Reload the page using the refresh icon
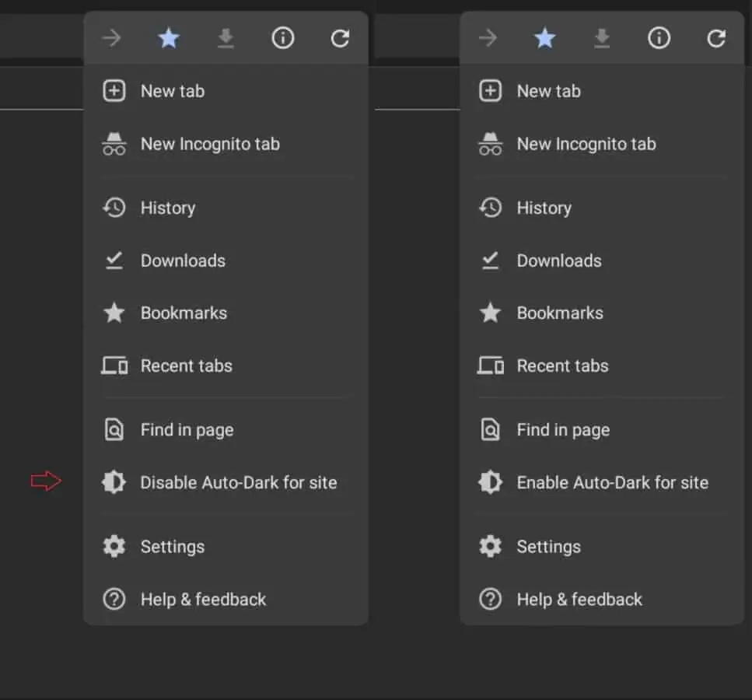This screenshot has width=752, height=700. (339, 37)
